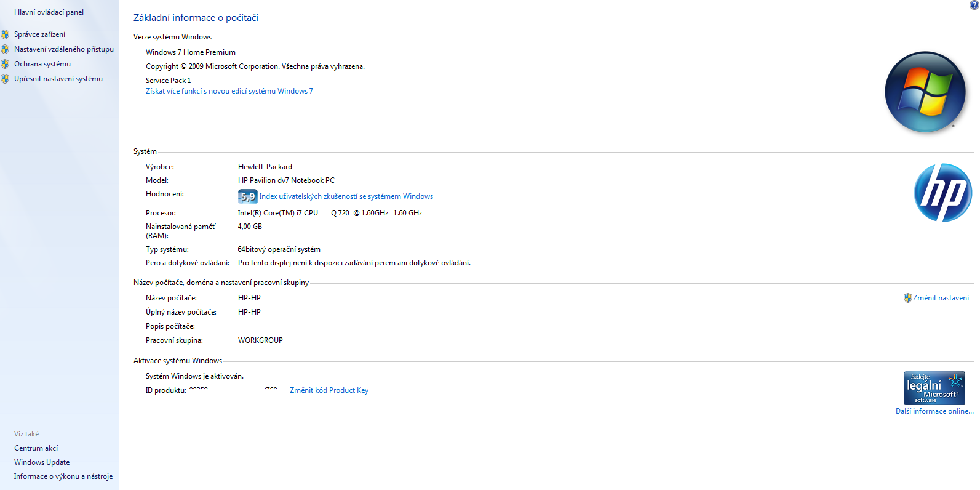The image size is (980, 490).
Task: Click the Základní informace o počítači heading
Action: click(196, 18)
